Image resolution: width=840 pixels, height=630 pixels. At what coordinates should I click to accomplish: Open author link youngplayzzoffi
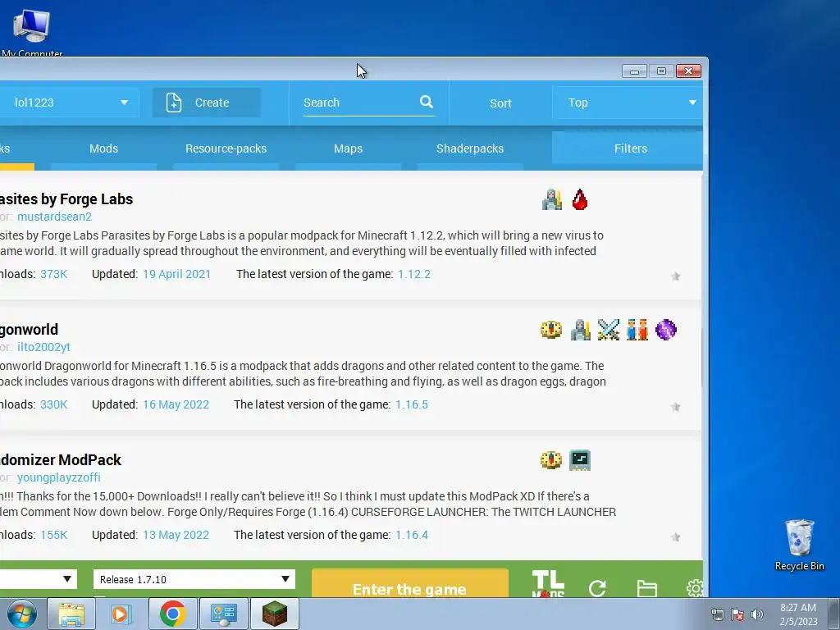pos(58,477)
